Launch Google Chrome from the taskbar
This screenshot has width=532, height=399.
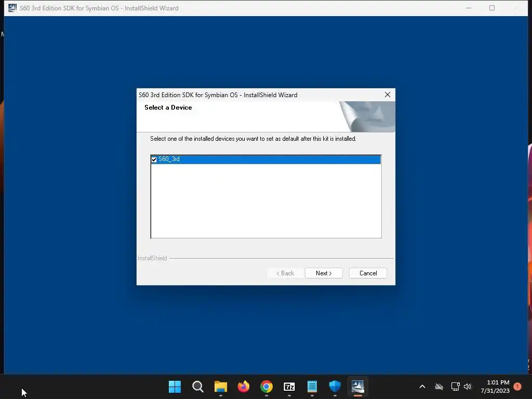267,387
